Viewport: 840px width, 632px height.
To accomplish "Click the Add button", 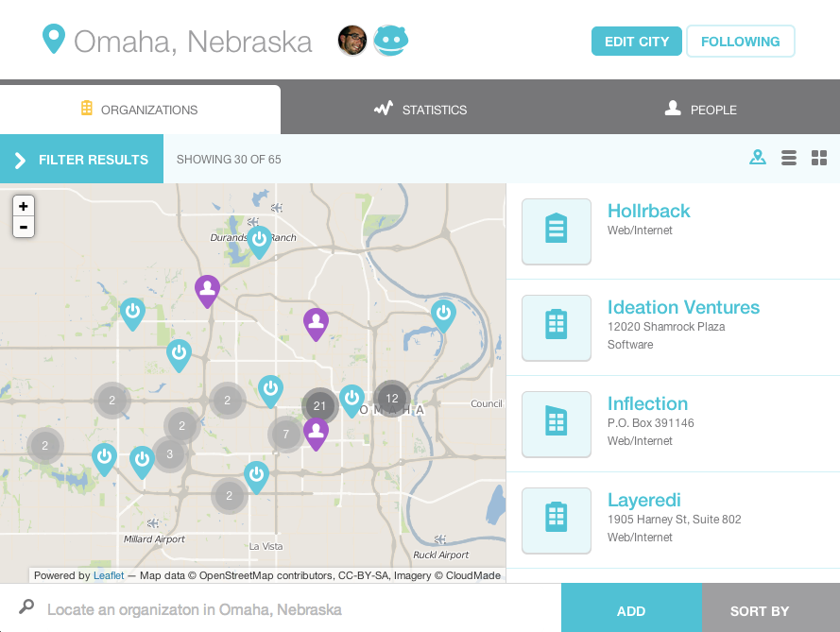I will [x=631, y=610].
